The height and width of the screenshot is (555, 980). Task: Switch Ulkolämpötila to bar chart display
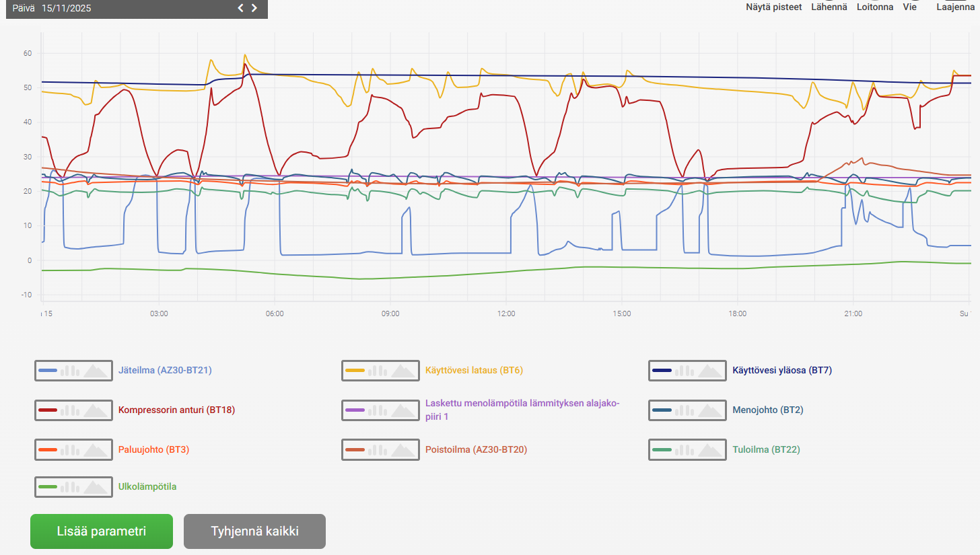[x=70, y=487]
